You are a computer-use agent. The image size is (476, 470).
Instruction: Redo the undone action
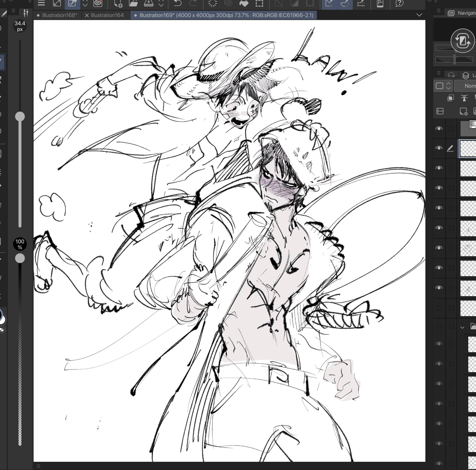pyautogui.click(x=193, y=3)
